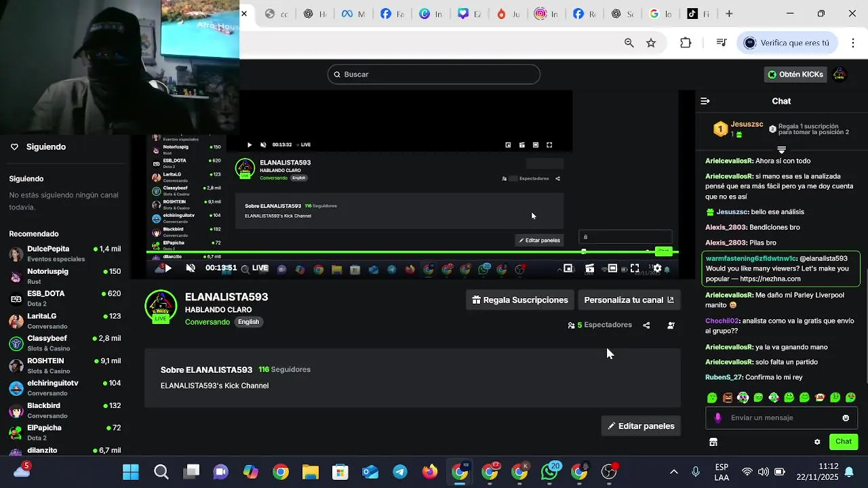Click the Cho­chii02 username in chat
Screen dimensions: 868x488
[722, 321]
